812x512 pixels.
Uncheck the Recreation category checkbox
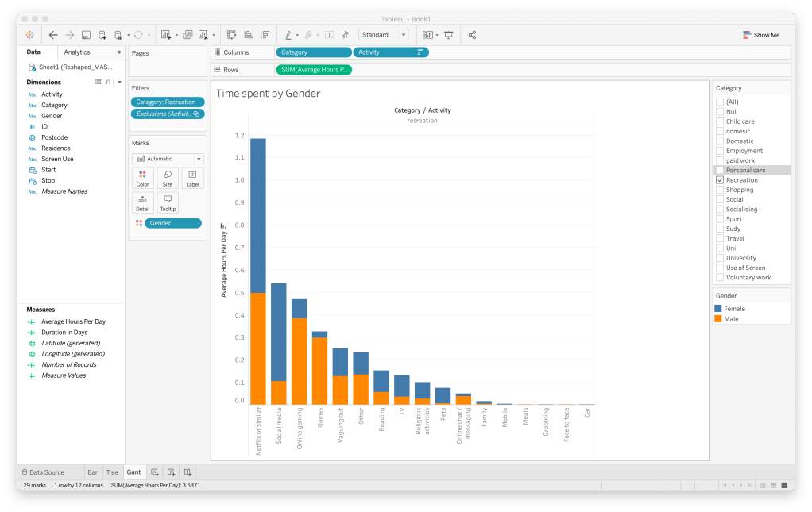720,180
